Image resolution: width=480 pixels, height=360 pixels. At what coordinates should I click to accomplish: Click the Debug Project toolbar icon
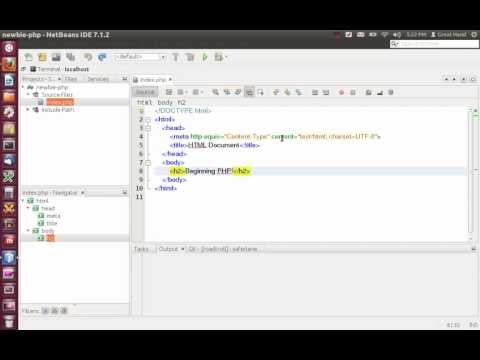tap(218, 57)
